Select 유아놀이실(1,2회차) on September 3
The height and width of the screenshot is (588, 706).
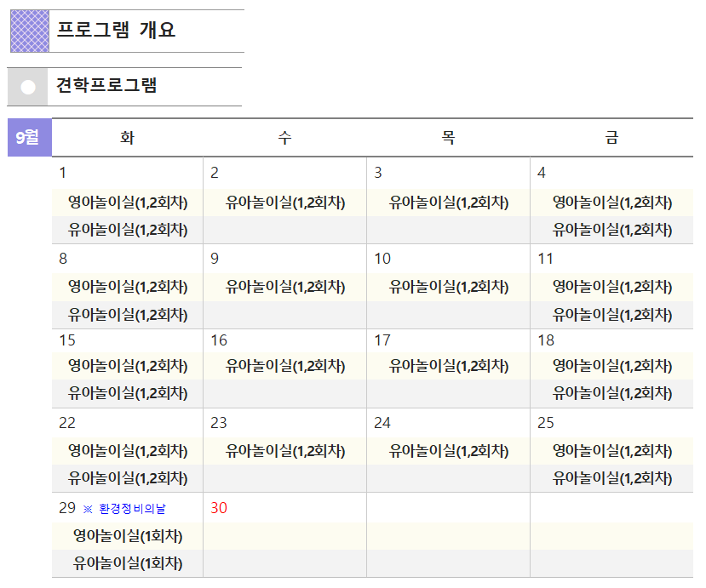449,203
